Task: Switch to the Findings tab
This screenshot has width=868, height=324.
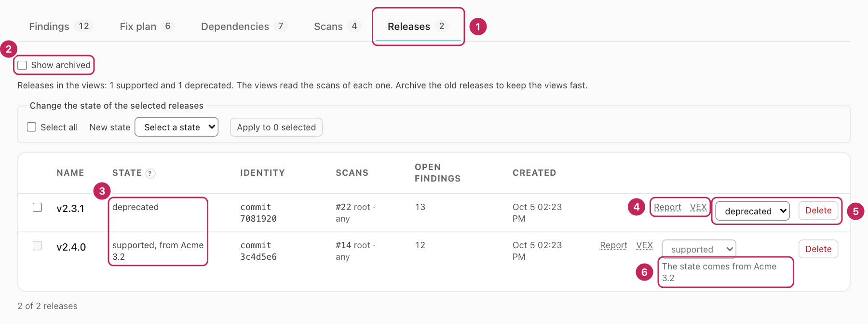Action: pos(60,26)
